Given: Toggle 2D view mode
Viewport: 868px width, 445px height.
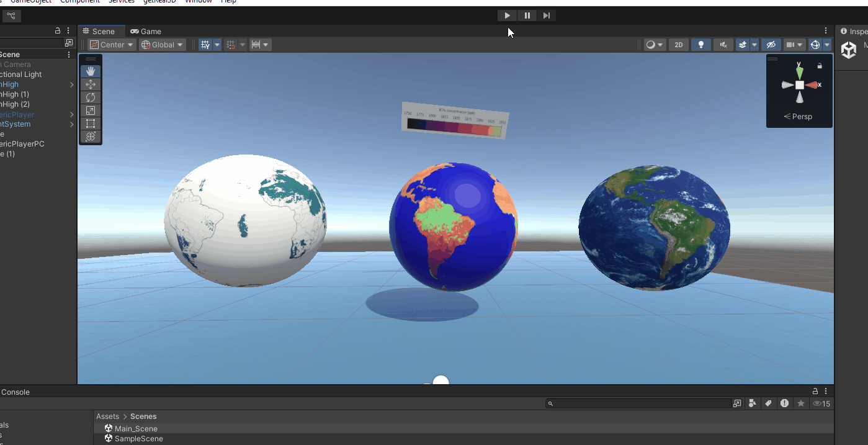Looking at the screenshot, I should click(679, 45).
